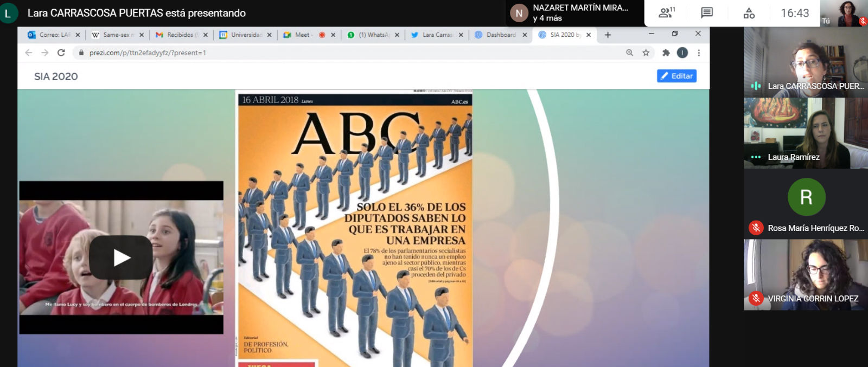Reload the Prezi page
The image size is (868, 367).
click(x=61, y=53)
